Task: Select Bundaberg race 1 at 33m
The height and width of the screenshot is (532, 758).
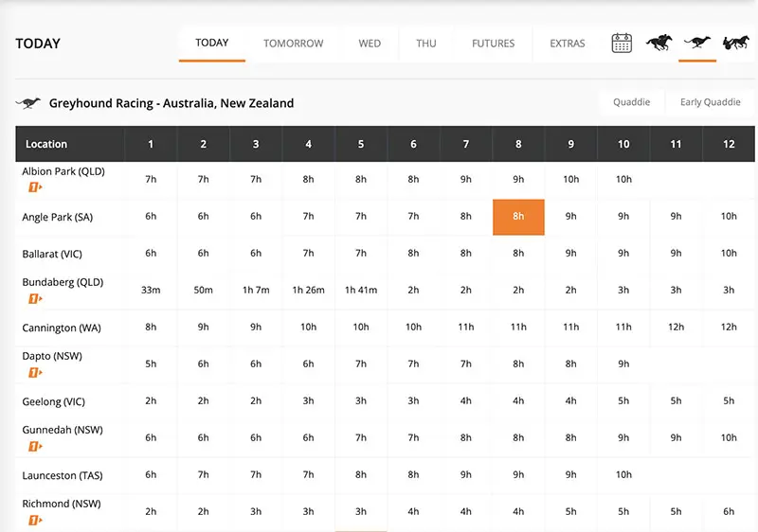Action: (x=151, y=290)
